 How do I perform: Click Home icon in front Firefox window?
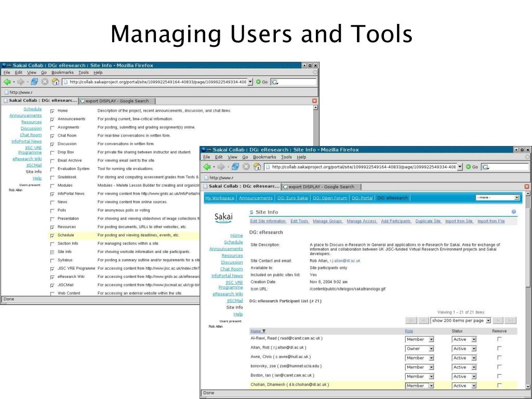click(x=257, y=167)
